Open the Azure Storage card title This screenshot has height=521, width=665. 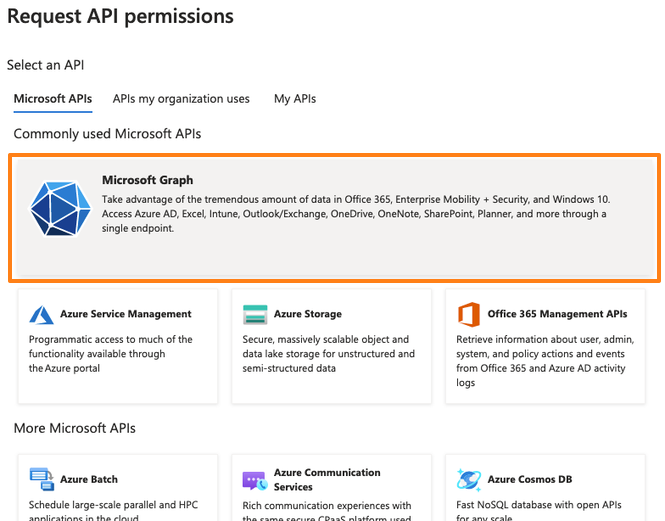click(x=307, y=314)
